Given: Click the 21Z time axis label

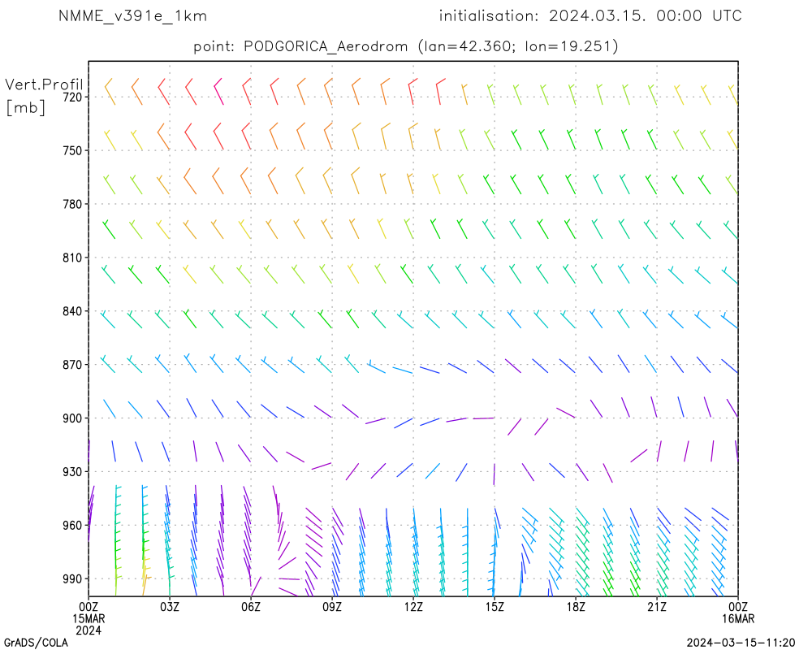Looking at the screenshot, I should 657,607.
